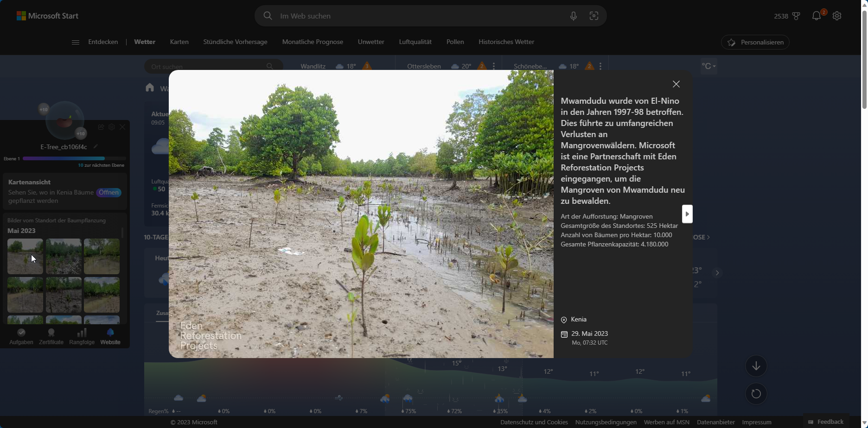Image resolution: width=868 pixels, height=428 pixels.
Task: Expand the °C temperature unit dropdown
Action: 708,66
